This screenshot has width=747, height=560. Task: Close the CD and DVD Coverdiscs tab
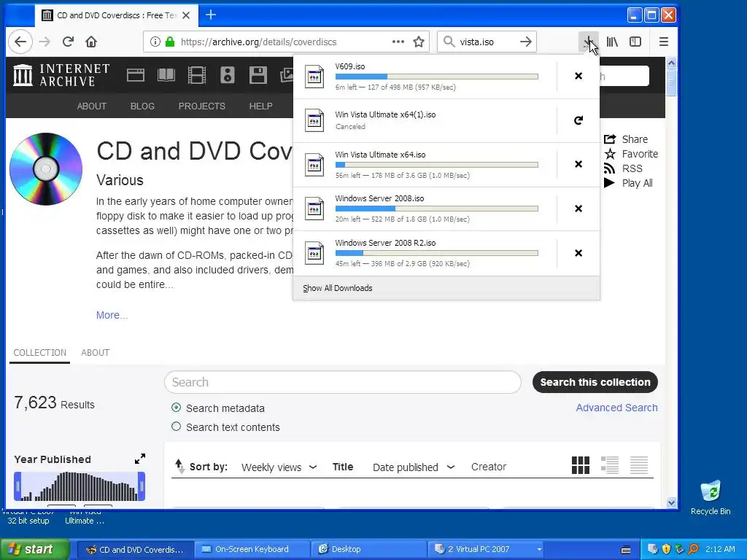click(x=186, y=15)
